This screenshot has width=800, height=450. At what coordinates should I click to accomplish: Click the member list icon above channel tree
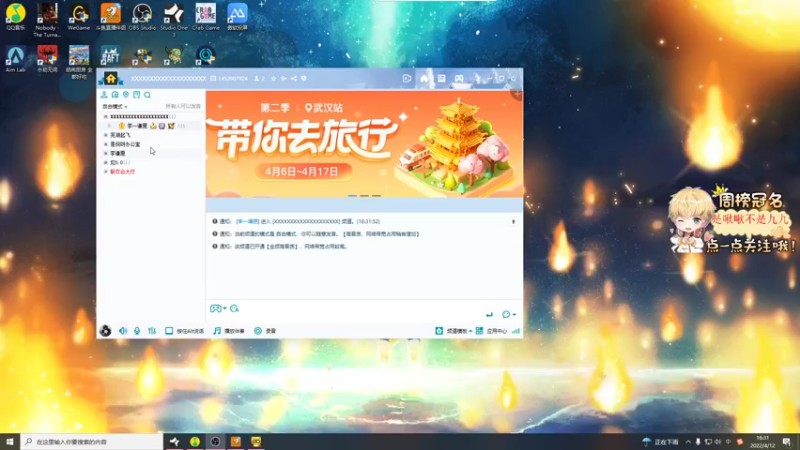[x=104, y=95]
